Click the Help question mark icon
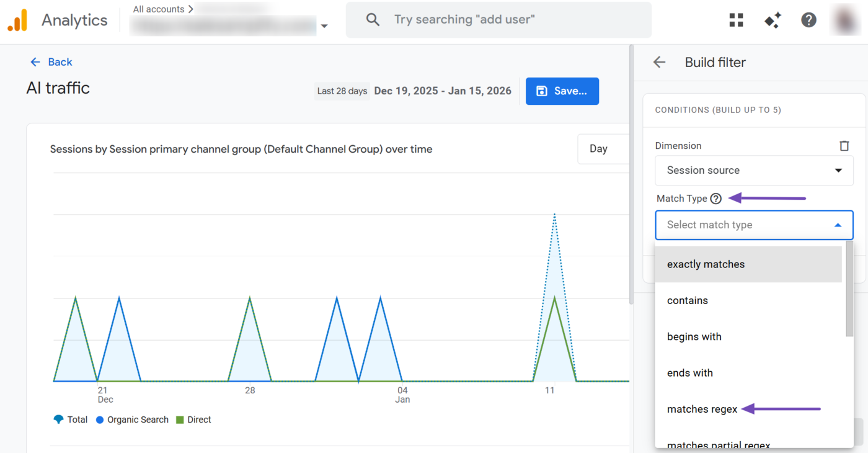 [x=808, y=20]
